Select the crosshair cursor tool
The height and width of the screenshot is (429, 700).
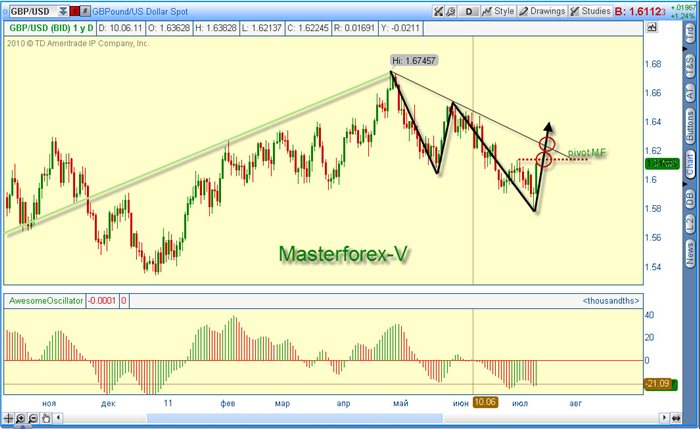[x=8, y=418]
